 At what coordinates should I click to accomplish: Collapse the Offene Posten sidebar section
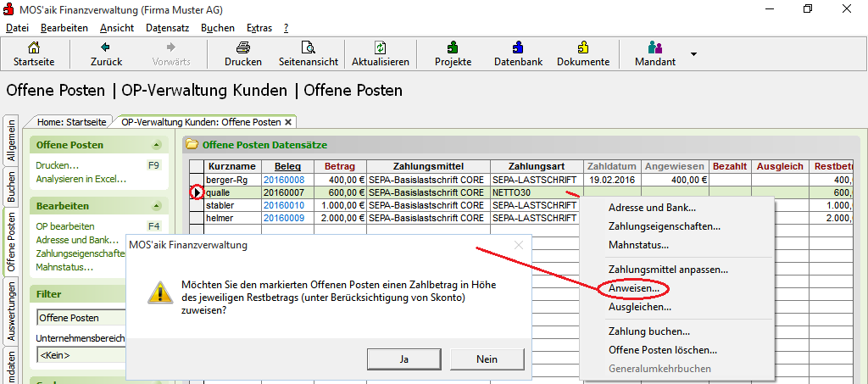coord(156,145)
